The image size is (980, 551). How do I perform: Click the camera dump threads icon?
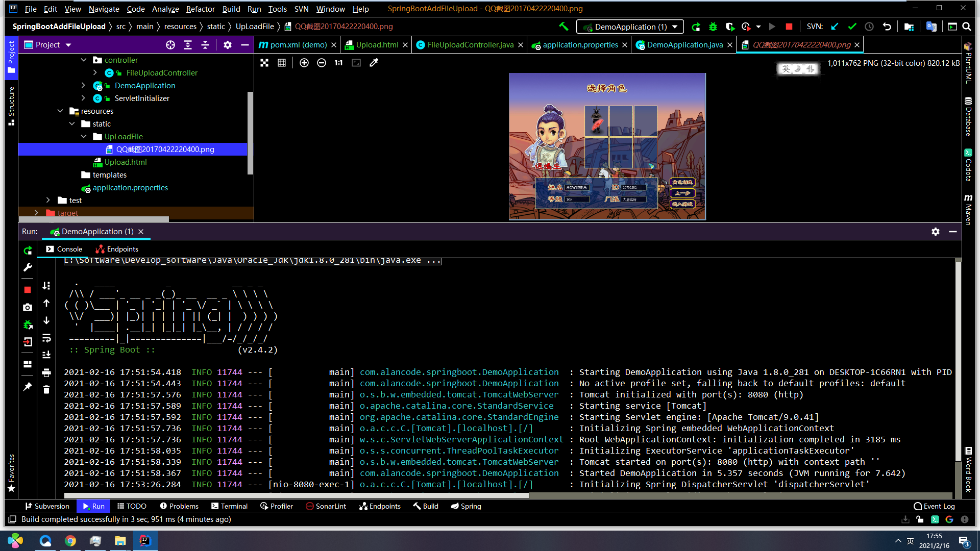[x=28, y=307]
